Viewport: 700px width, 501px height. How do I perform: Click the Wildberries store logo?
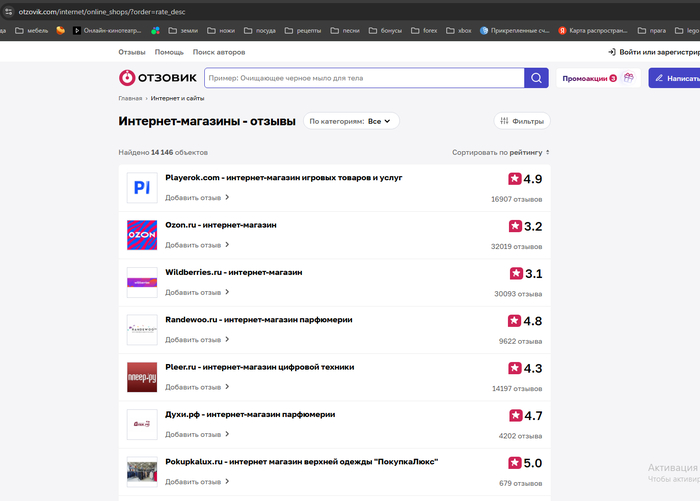click(142, 282)
